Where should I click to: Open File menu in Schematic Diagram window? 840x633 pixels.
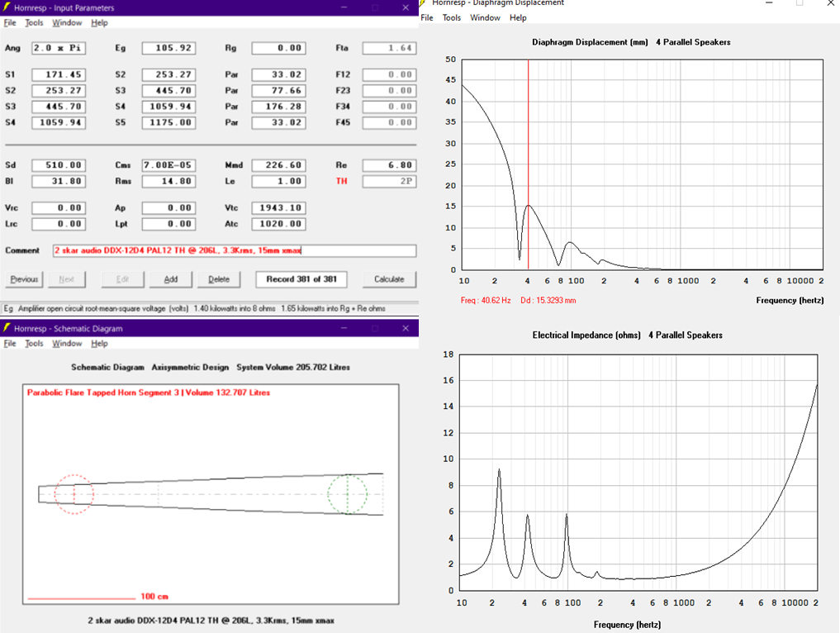(10, 343)
